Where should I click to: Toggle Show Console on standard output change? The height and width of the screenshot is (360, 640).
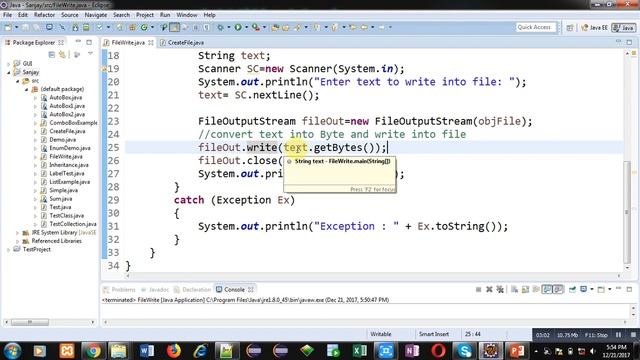pos(547,289)
